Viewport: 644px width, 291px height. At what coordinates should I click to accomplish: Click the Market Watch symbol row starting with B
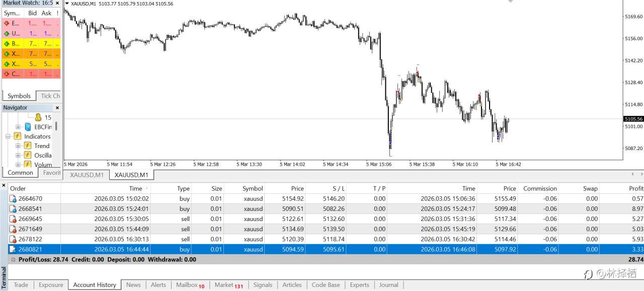31,44
